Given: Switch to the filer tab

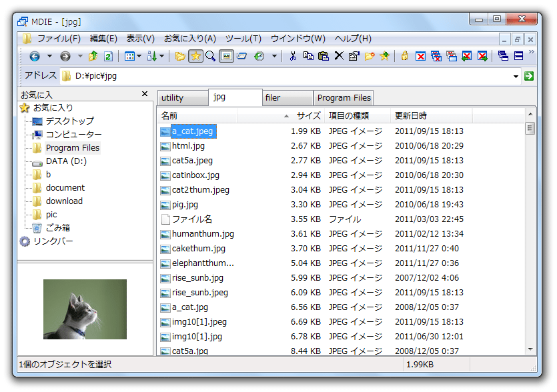Looking at the screenshot, I should (288, 98).
